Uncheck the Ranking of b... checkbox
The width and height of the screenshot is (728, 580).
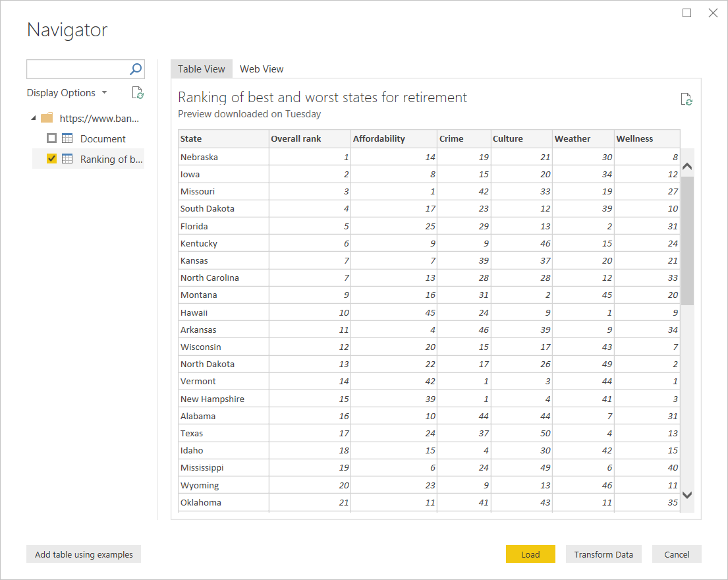(51, 159)
